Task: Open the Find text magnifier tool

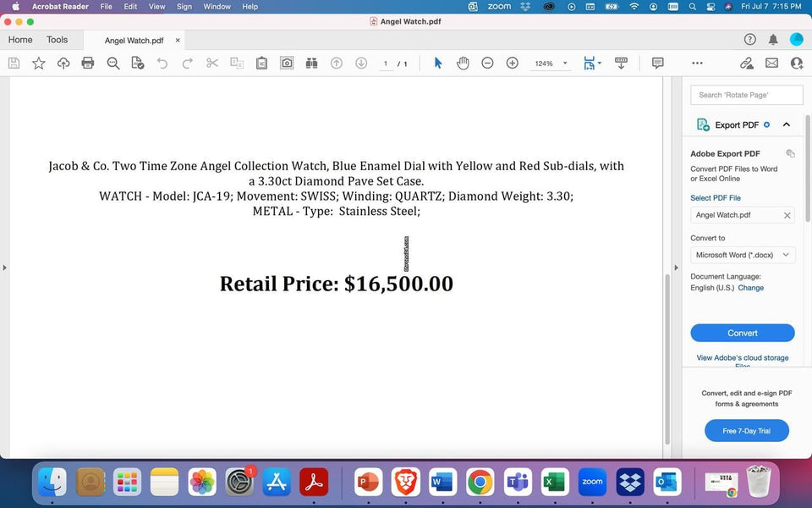Action: tap(112, 63)
